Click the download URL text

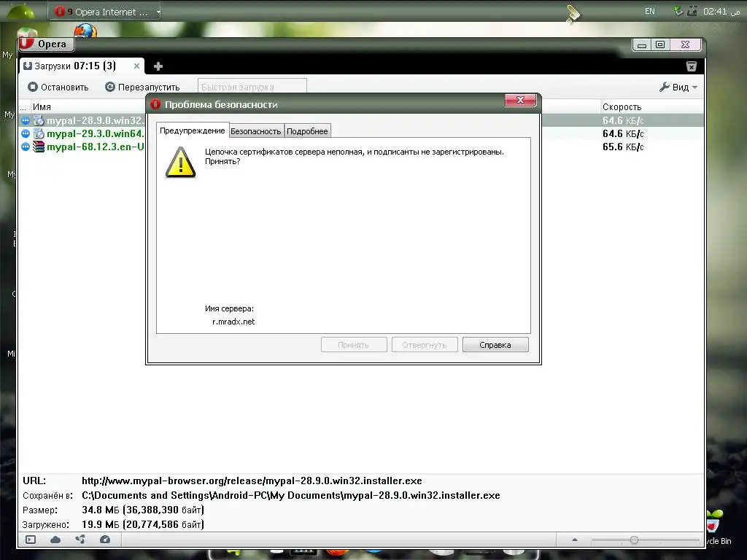[x=252, y=481]
